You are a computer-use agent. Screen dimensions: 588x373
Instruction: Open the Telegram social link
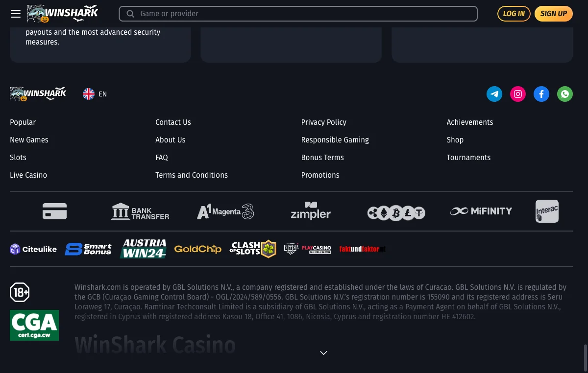point(494,94)
